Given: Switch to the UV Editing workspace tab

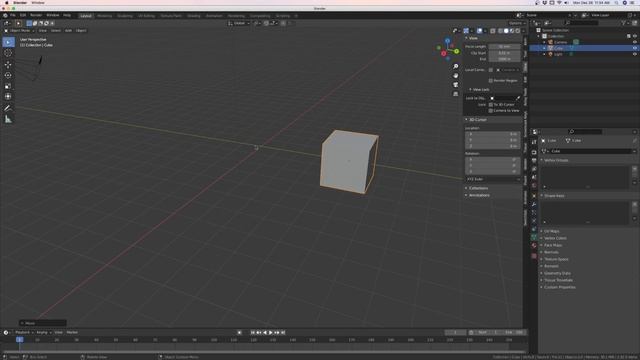Looking at the screenshot, I should pos(146,16).
